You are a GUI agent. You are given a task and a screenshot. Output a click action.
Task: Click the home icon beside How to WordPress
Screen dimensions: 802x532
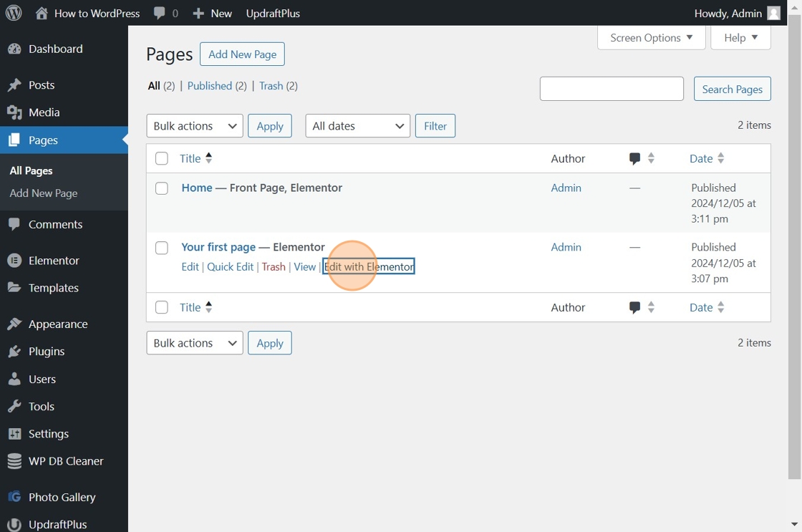[42, 13]
